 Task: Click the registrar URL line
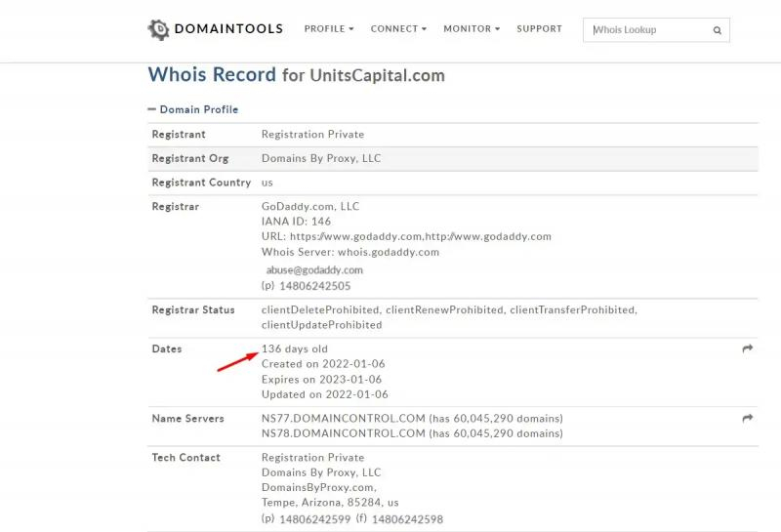(x=406, y=236)
